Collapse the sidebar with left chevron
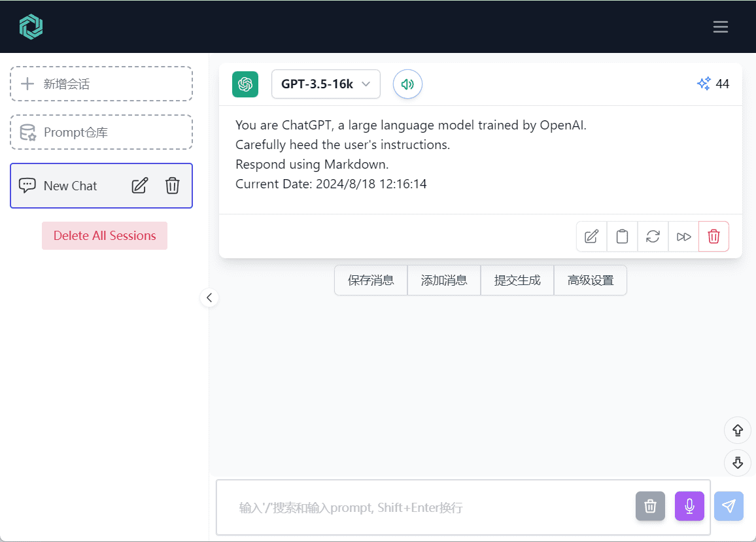 [209, 297]
